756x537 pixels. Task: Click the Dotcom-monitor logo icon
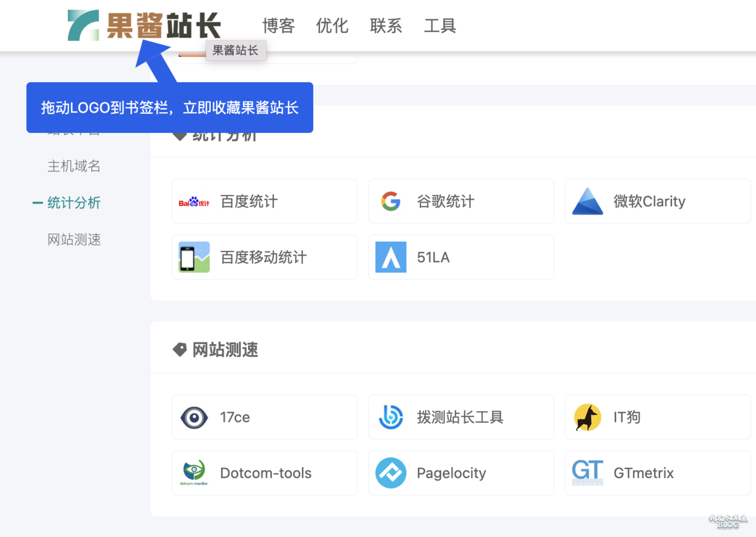(x=194, y=473)
